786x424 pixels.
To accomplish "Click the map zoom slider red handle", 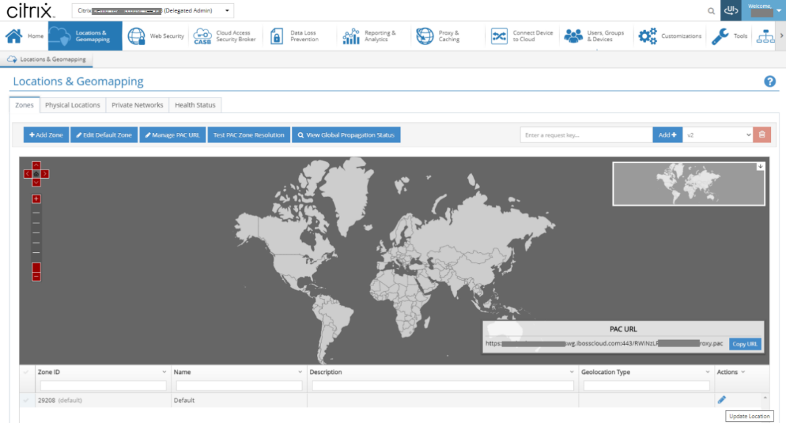I will pyautogui.click(x=36, y=267).
